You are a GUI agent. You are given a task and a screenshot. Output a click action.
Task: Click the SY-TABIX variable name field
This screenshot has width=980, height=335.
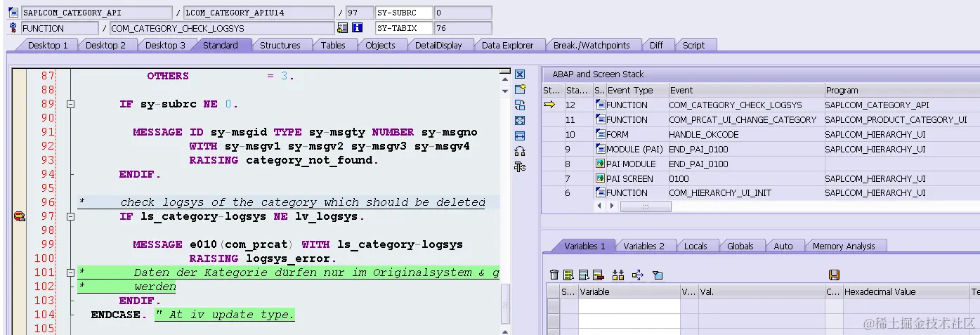(403, 28)
